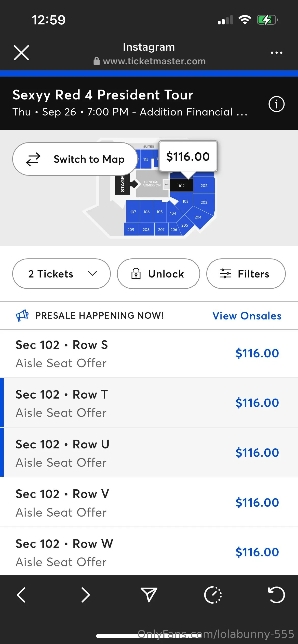Open the three-dot browser options menu
298x644 pixels.
coord(276,53)
